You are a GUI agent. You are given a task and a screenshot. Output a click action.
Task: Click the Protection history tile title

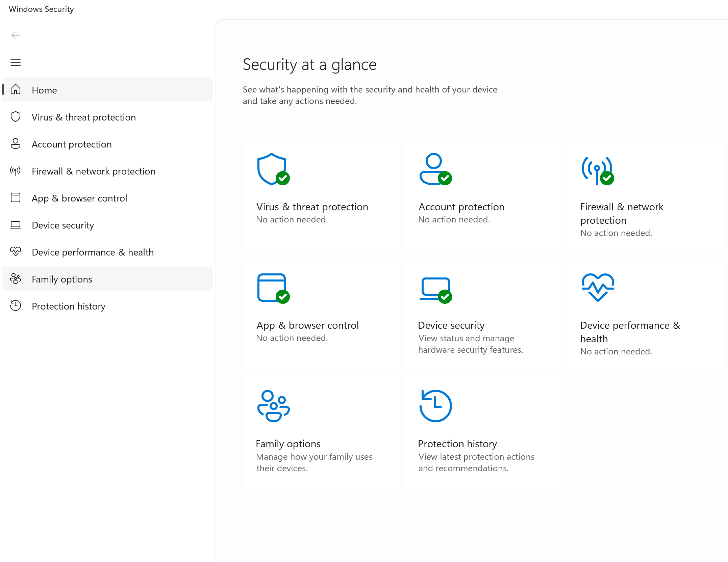point(457,444)
